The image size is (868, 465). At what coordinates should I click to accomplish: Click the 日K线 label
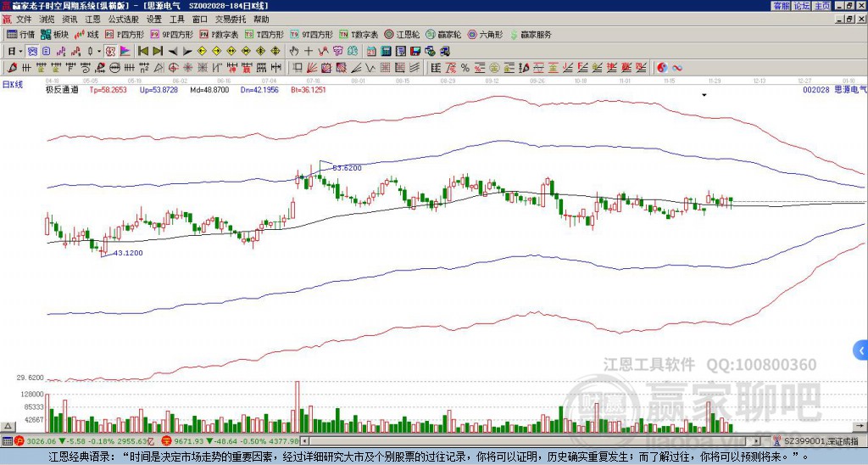click(x=13, y=85)
